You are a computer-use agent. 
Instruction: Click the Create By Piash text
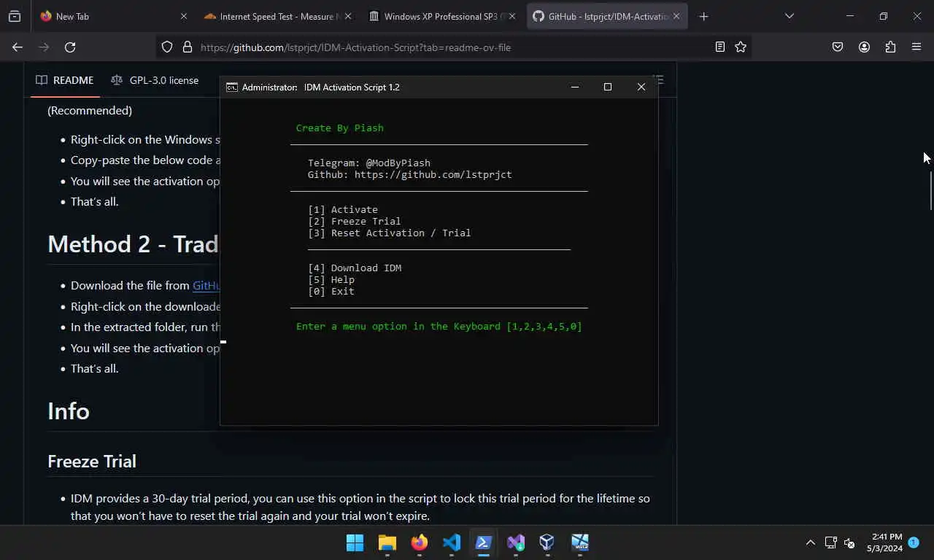pos(340,128)
